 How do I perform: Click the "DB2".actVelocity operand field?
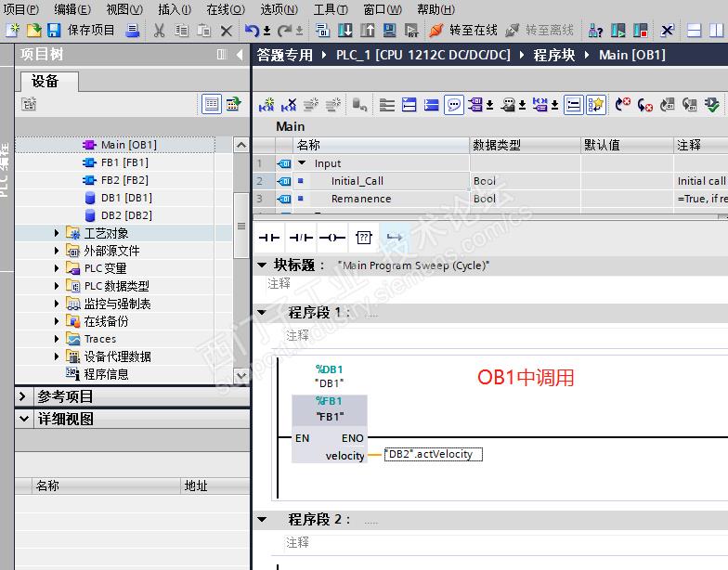[434, 454]
